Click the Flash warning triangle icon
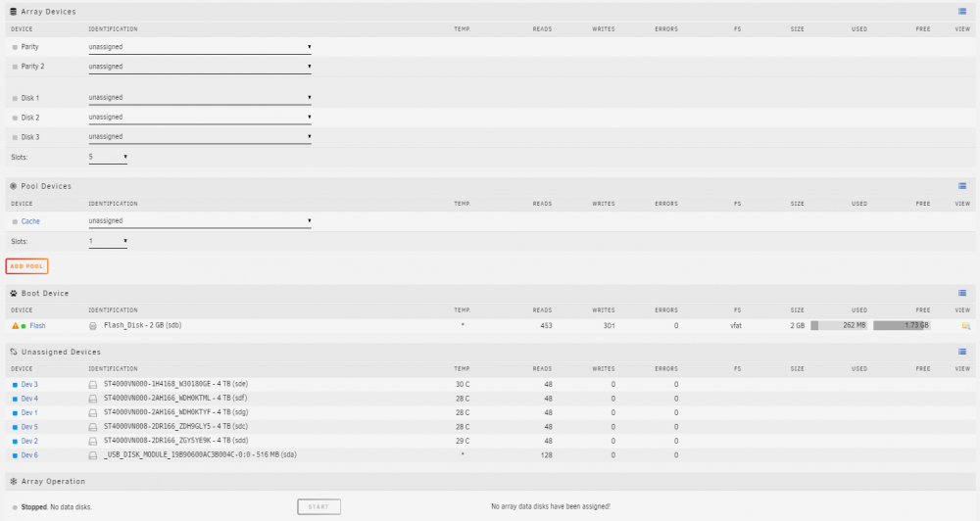The width and height of the screenshot is (980, 521). coord(16,325)
